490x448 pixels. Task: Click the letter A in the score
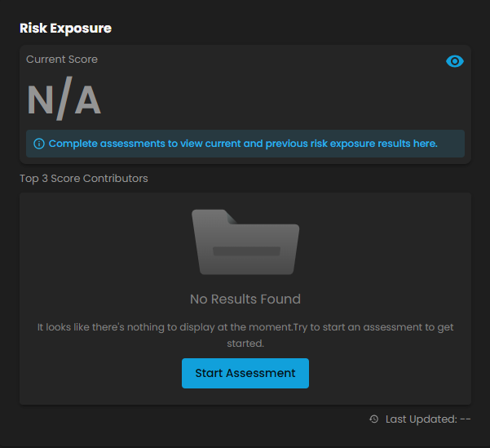[88, 100]
